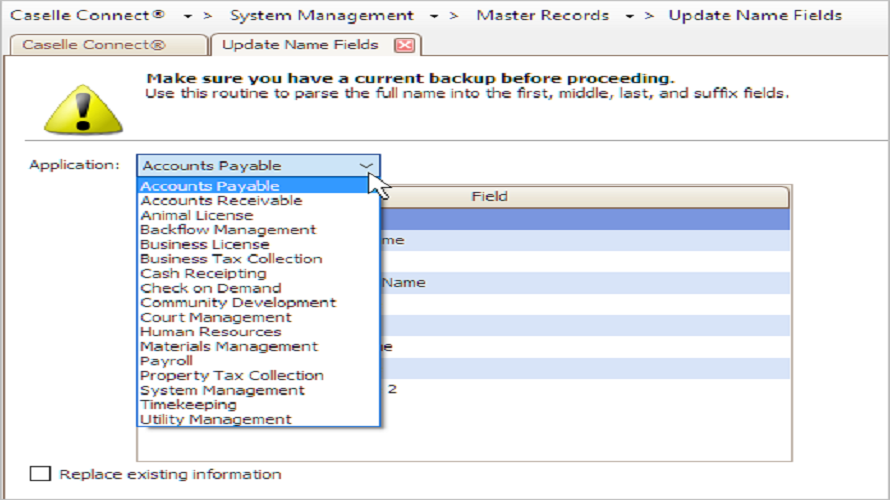Select Check on Demand option
The height and width of the screenshot is (500, 890).
[258, 288]
